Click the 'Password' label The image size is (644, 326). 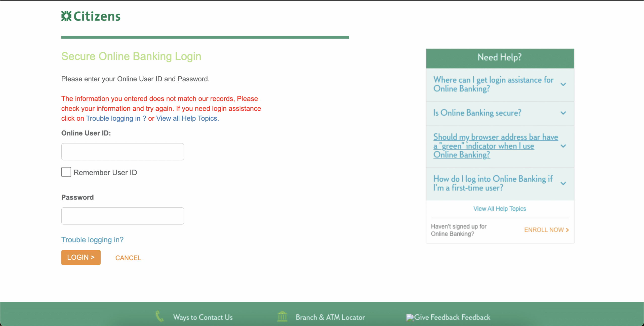(77, 197)
